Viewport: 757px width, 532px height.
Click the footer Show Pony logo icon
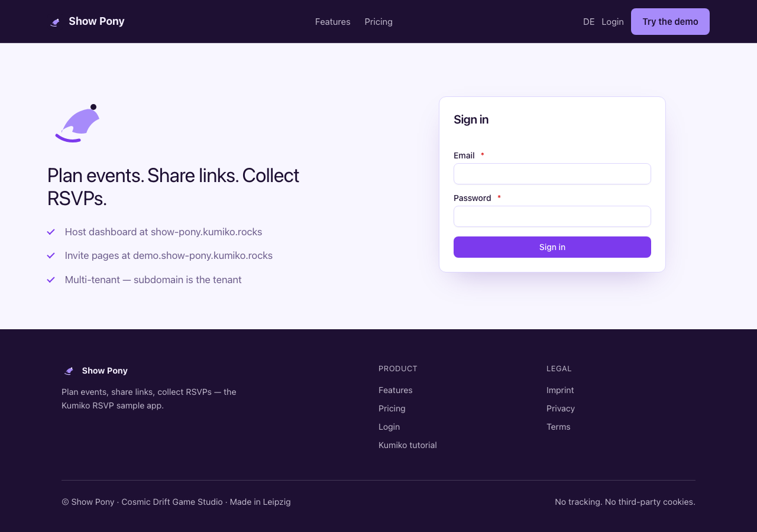click(69, 371)
